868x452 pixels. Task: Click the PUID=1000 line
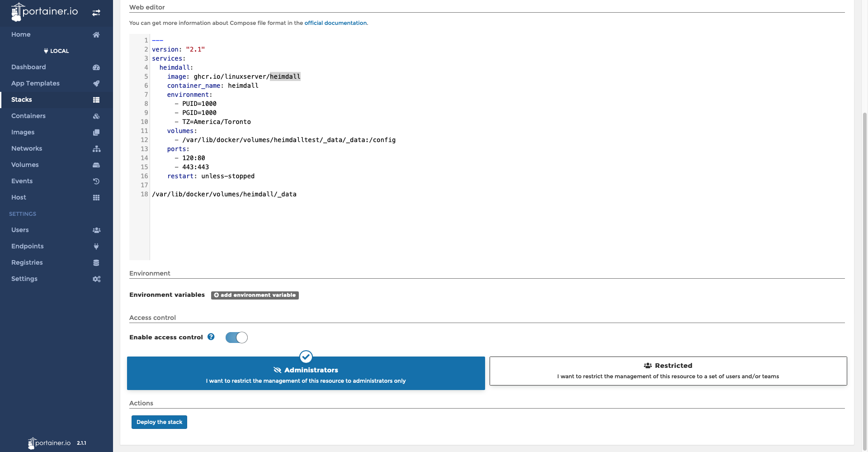[x=199, y=104]
